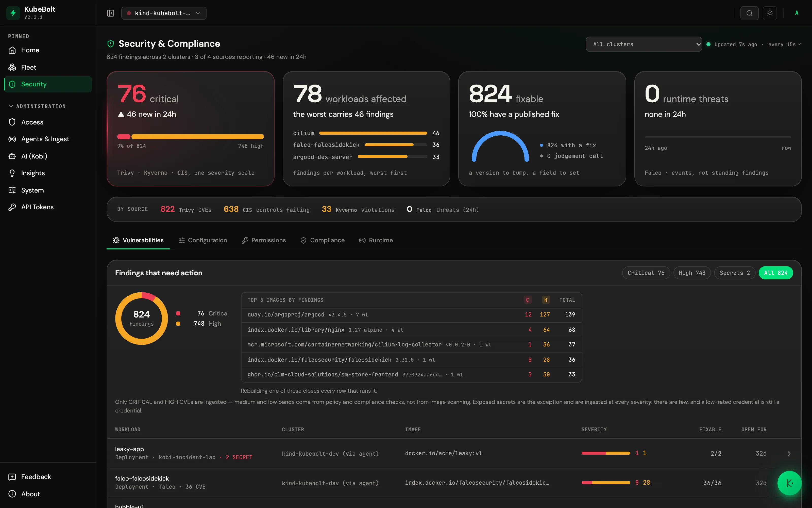The height and width of the screenshot is (508, 812).
Task: Select the All 824 filter chip
Action: click(x=776, y=273)
